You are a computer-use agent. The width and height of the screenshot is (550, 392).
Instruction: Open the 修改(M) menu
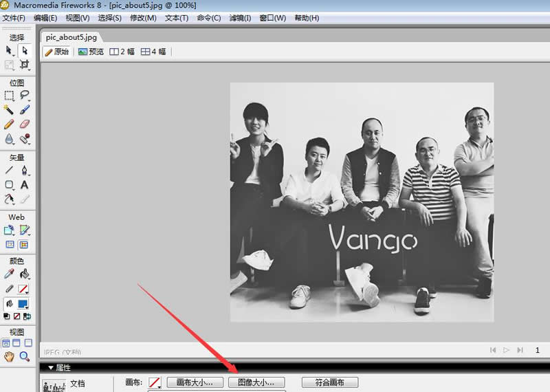[x=142, y=18]
